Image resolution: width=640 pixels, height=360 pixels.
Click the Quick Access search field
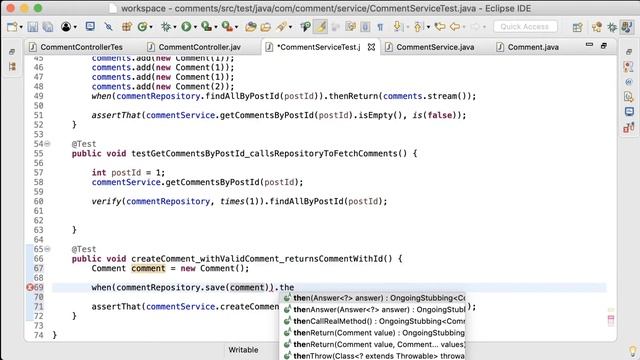[x=525, y=27]
